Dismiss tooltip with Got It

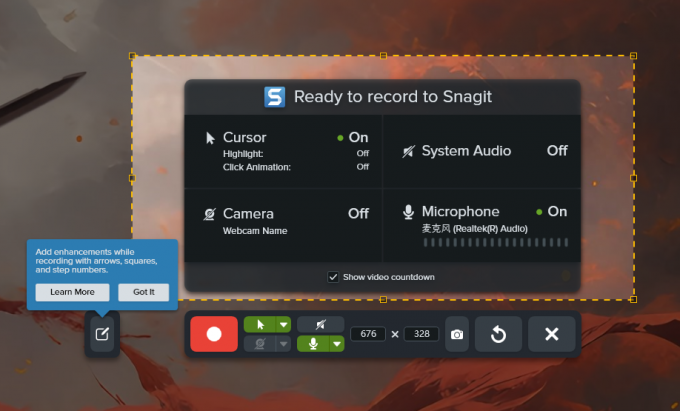pos(144,292)
